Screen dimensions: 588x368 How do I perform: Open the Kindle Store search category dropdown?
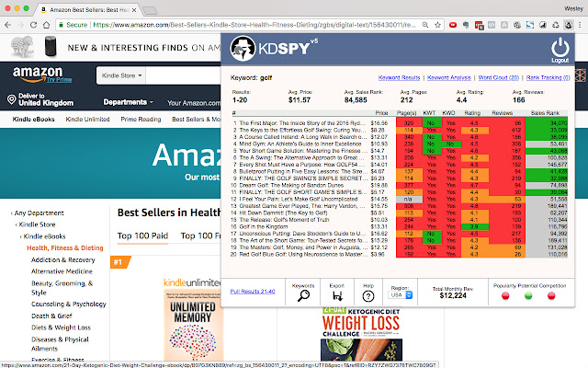click(x=120, y=75)
